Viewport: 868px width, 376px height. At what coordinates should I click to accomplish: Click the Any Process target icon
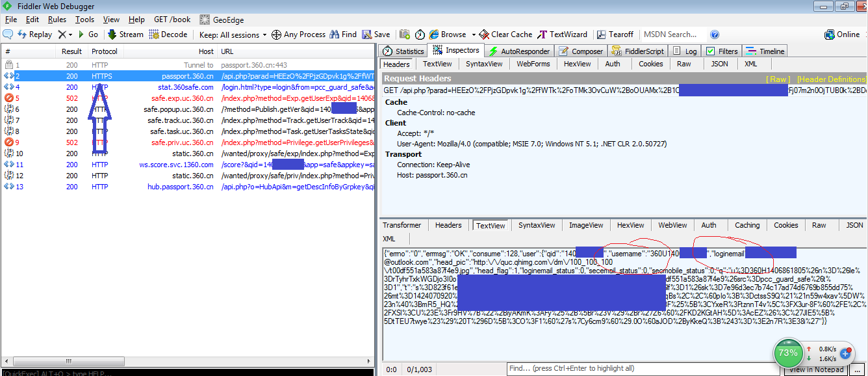click(298, 34)
